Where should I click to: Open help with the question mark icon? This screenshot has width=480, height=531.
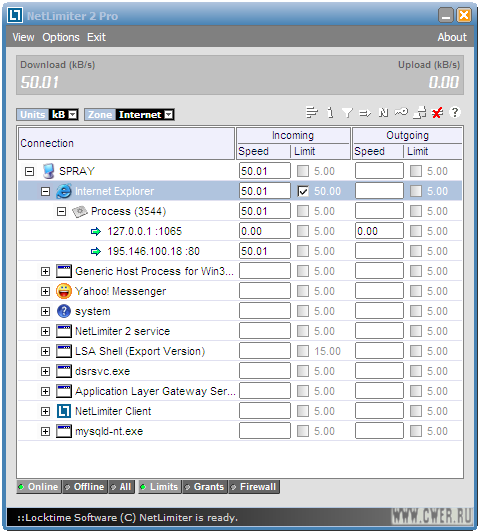coord(455,112)
